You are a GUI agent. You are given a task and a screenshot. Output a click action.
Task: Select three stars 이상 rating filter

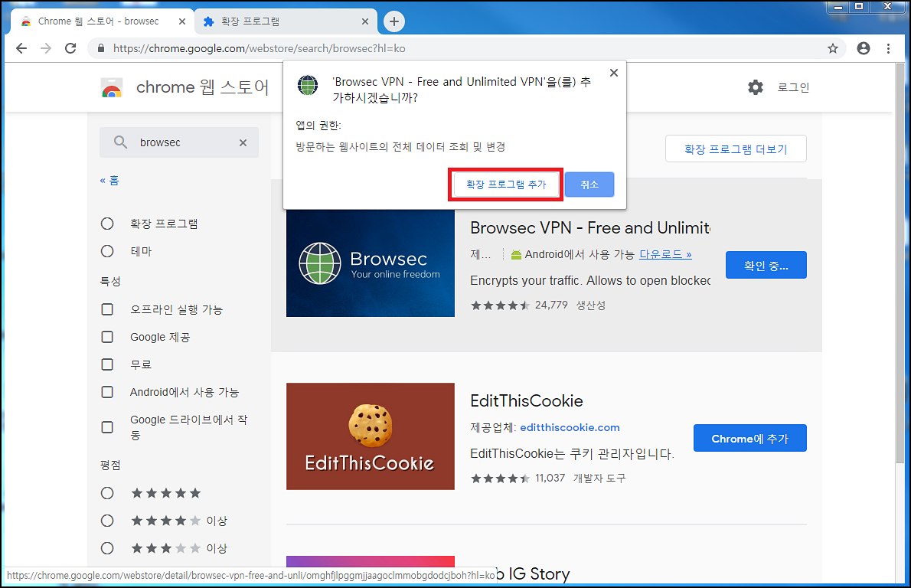point(107,548)
